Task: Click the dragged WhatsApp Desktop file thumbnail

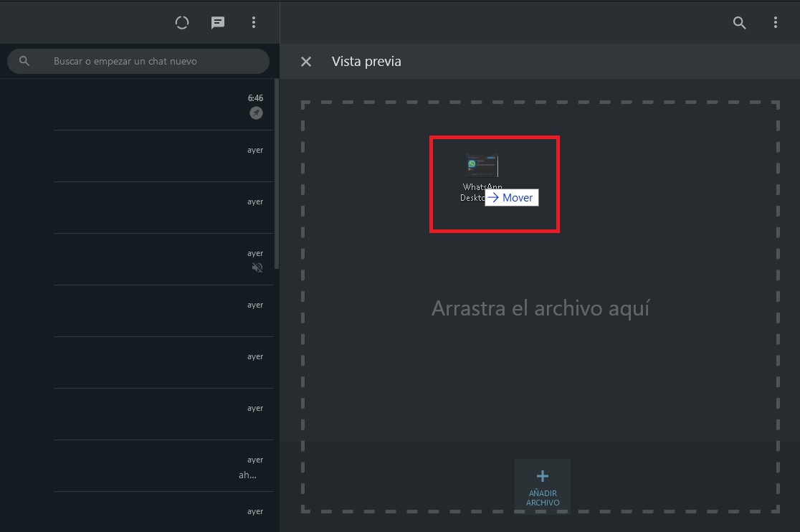Action: click(482, 166)
